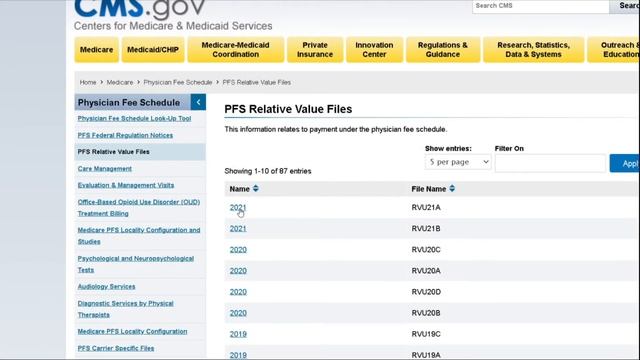This screenshot has height=360, width=640.
Task: Click PFS Relative Value Files breadcrumb text
Action: tap(257, 82)
